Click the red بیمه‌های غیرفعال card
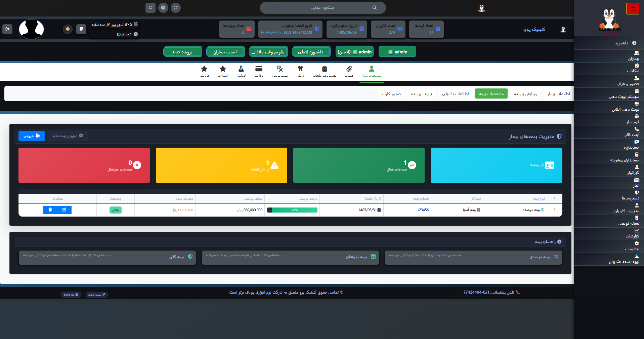Image resolution: width=644 pixels, height=339 pixels. 84,165
